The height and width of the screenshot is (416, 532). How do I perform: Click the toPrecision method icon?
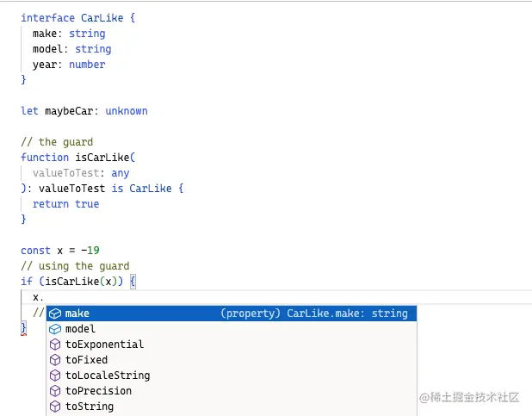55,391
